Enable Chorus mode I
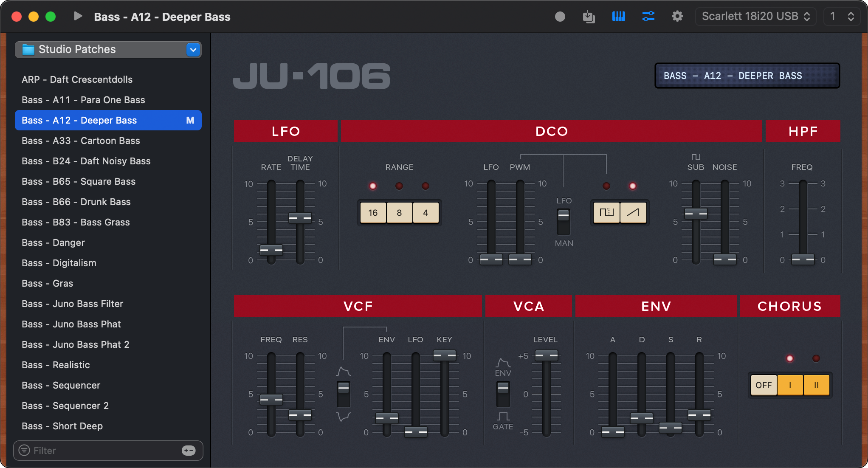The image size is (868, 468). (790, 385)
